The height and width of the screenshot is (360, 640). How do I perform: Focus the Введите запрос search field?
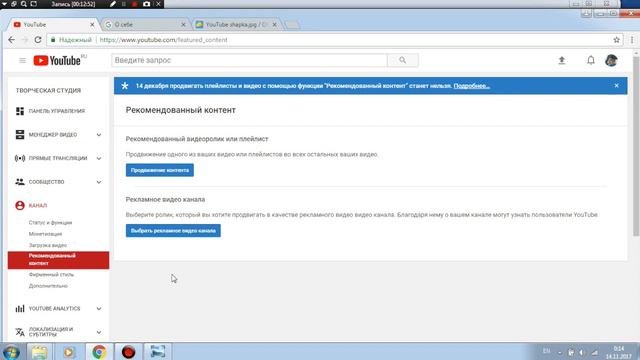pyautogui.click(x=249, y=60)
